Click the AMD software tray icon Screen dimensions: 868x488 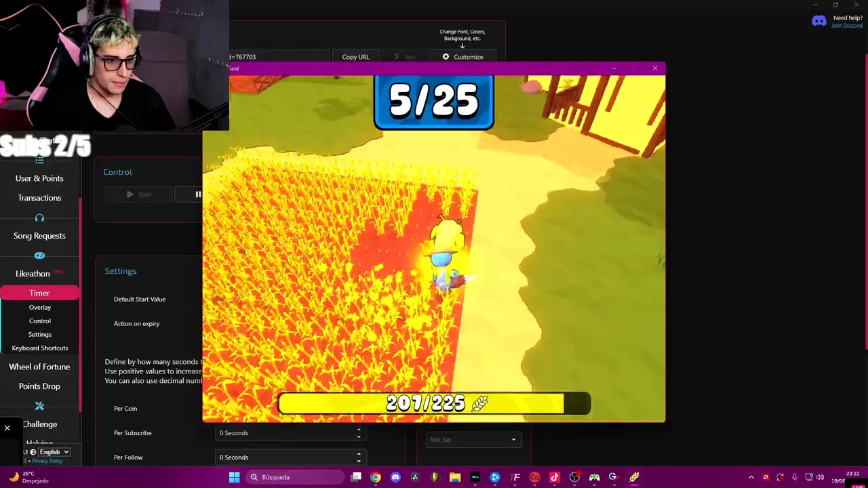click(x=766, y=477)
